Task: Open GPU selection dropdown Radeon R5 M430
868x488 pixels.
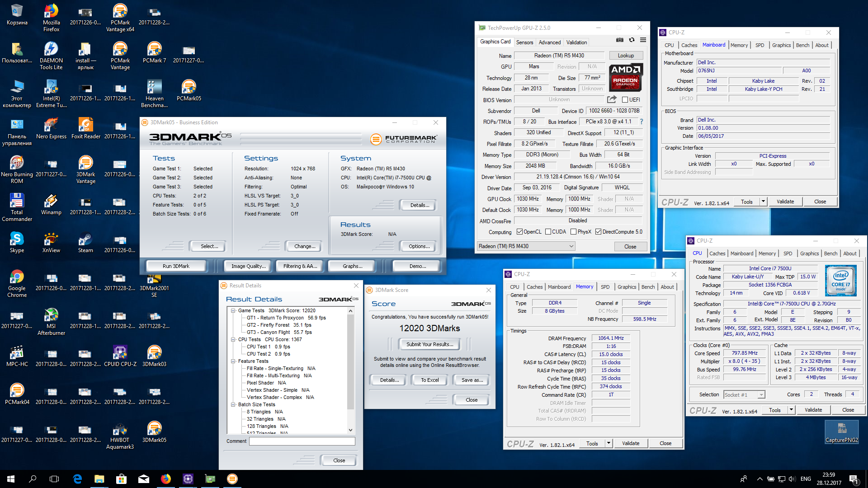Action: [x=526, y=246]
